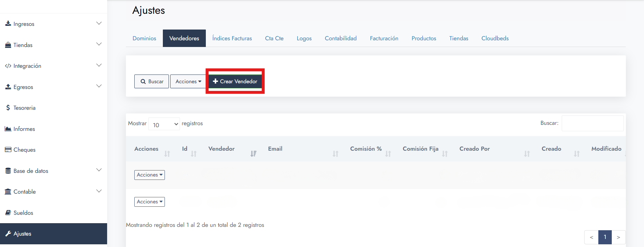Click the Tesoreria dollar sign icon
The width and height of the screenshot is (644, 247).
point(8,108)
